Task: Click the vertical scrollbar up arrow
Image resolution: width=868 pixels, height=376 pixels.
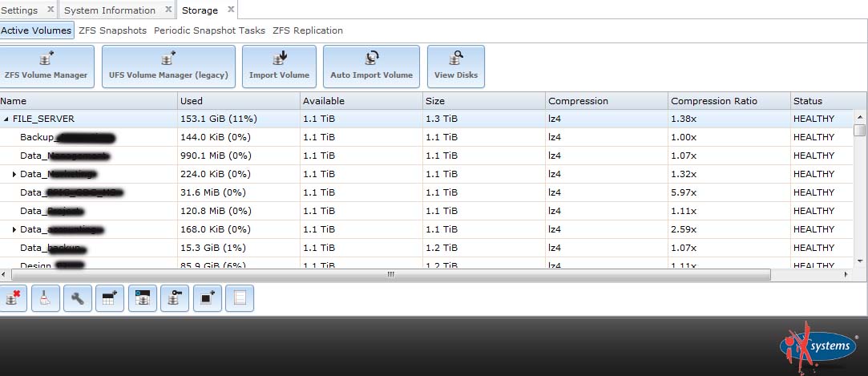Action: coord(860,116)
